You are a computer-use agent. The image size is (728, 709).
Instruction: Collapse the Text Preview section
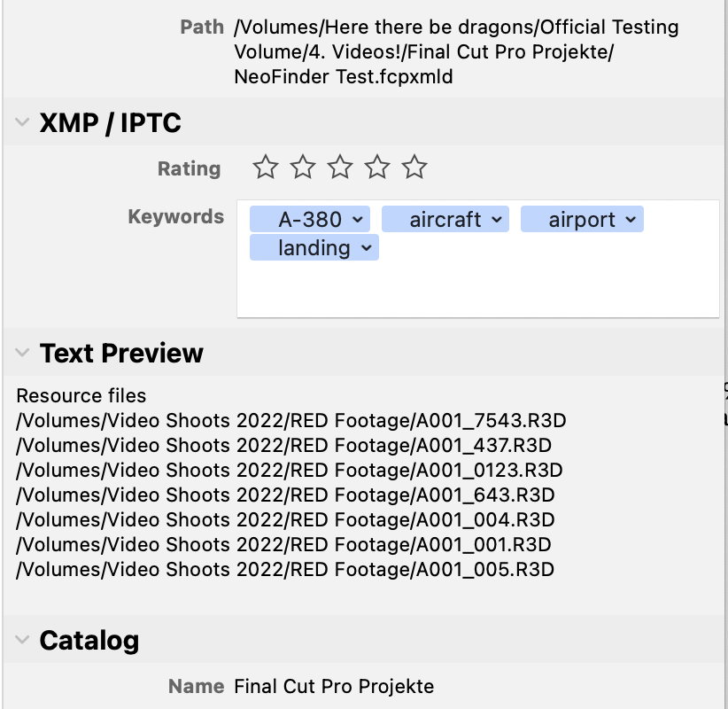[x=22, y=353]
